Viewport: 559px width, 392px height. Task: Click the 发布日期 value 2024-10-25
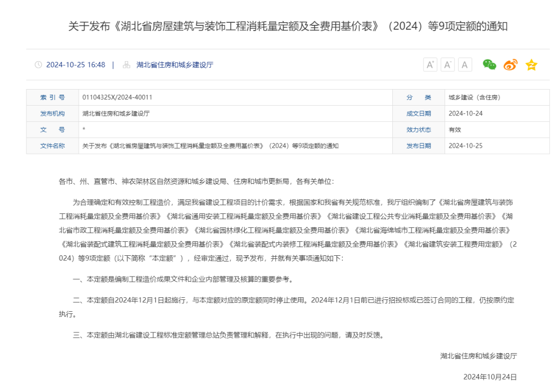coord(465,146)
